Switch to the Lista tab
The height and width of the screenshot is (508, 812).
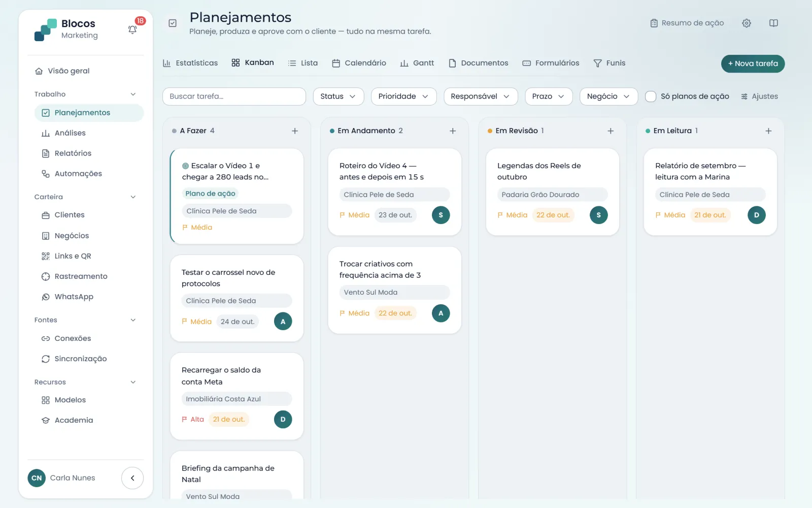pyautogui.click(x=303, y=63)
